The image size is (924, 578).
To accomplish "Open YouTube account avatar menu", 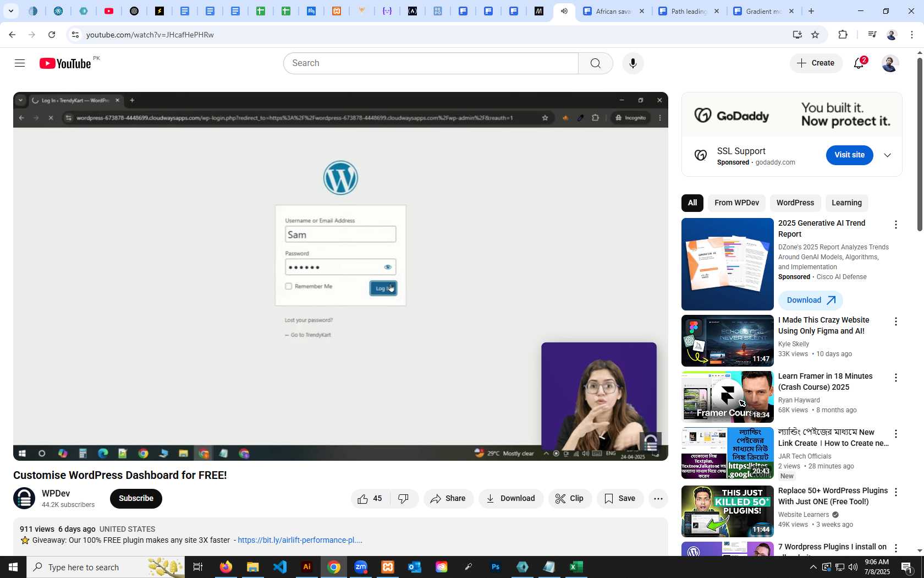I will click(x=890, y=63).
